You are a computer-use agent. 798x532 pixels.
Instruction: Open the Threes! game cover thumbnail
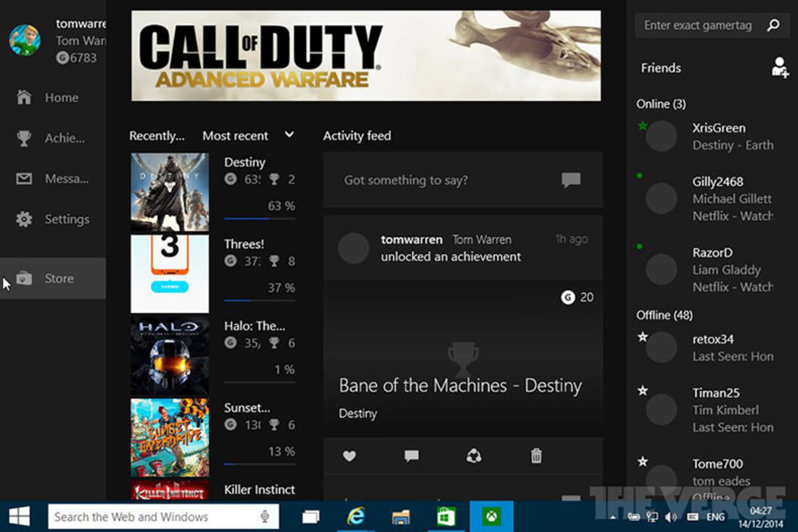(x=170, y=274)
